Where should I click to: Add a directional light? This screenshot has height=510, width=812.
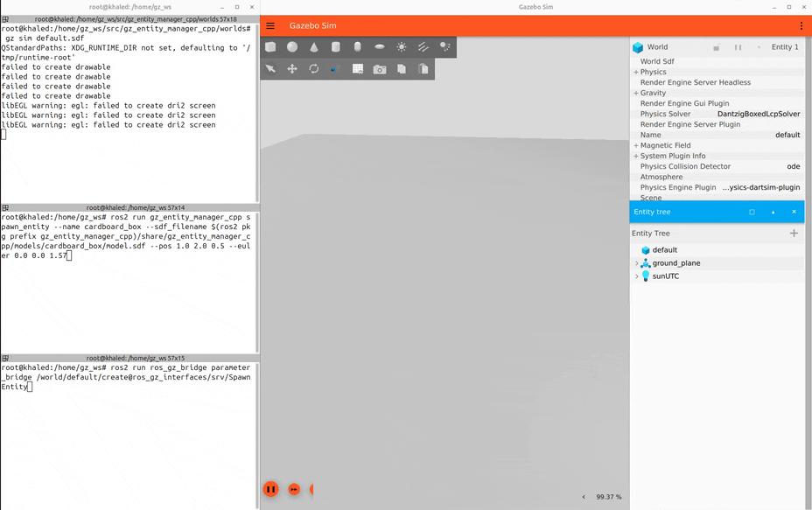[x=423, y=47]
